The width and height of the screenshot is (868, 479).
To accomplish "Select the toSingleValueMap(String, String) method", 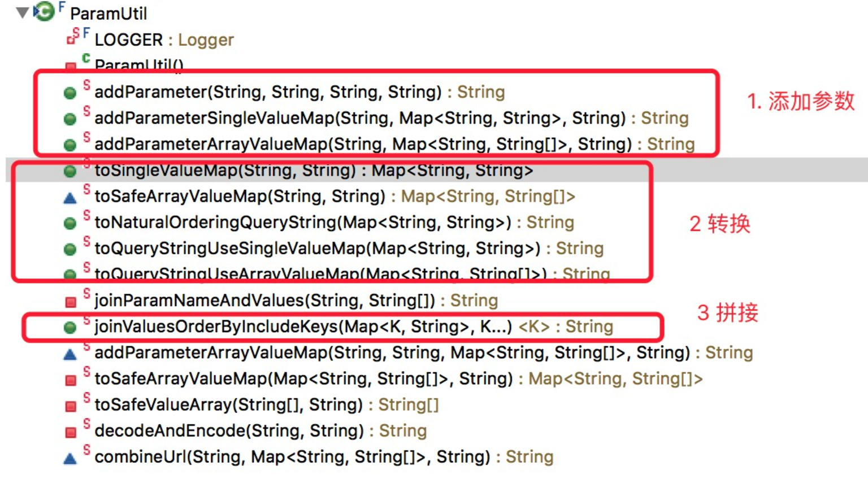I will (314, 170).
